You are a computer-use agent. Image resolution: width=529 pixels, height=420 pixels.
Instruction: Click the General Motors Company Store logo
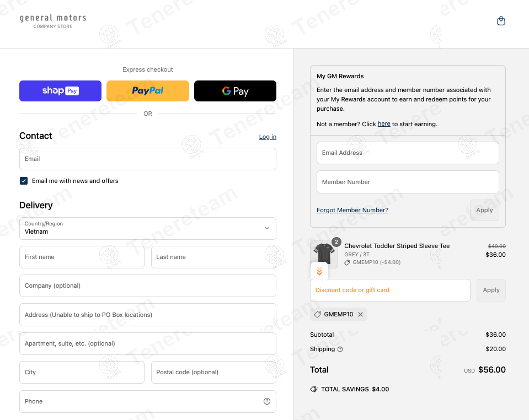[52, 21]
